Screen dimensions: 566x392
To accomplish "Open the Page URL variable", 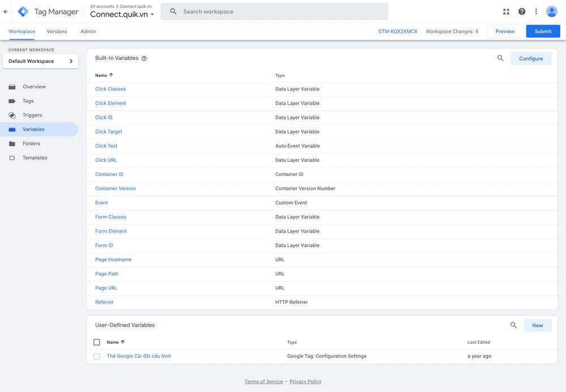I will tap(106, 288).
